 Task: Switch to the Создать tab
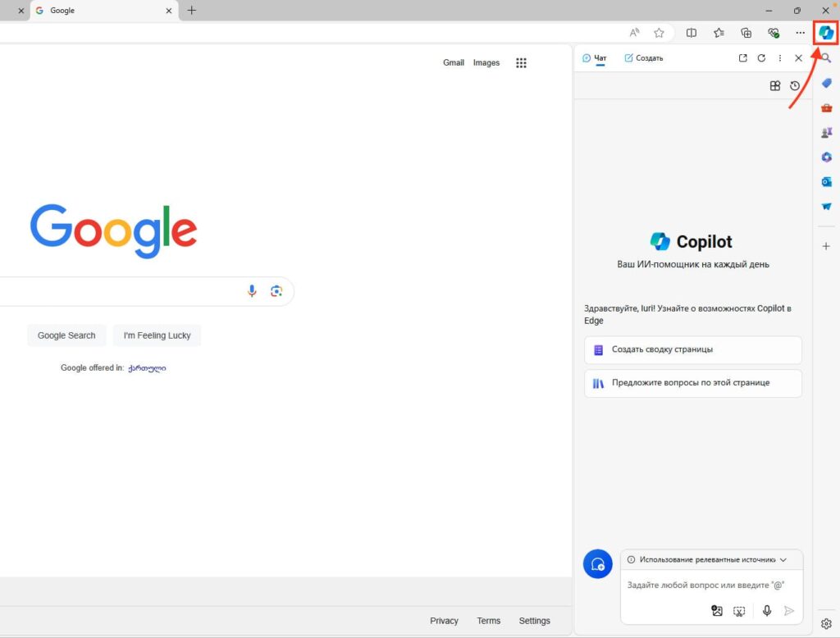coord(643,58)
